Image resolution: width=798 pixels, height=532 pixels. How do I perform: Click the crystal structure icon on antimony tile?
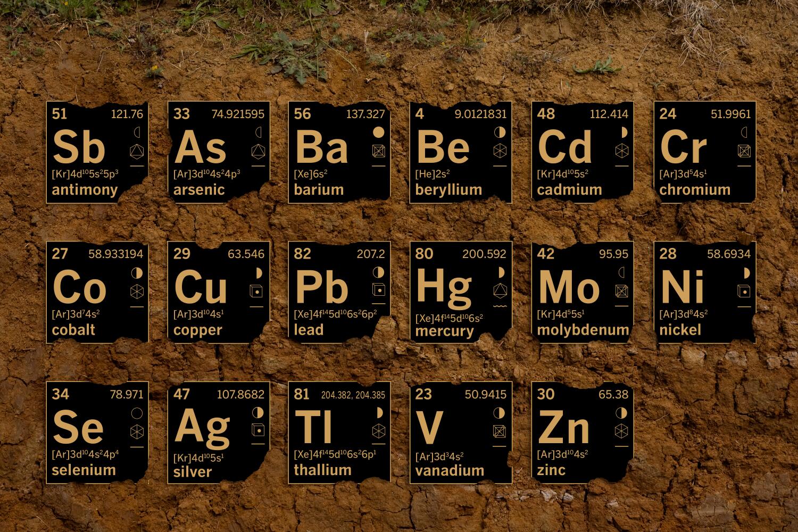coord(137,151)
